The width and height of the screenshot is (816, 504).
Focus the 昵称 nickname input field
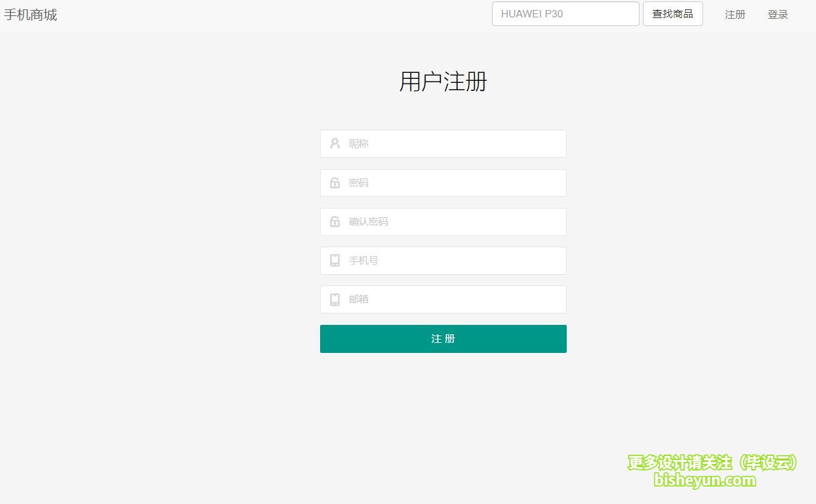(454, 144)
